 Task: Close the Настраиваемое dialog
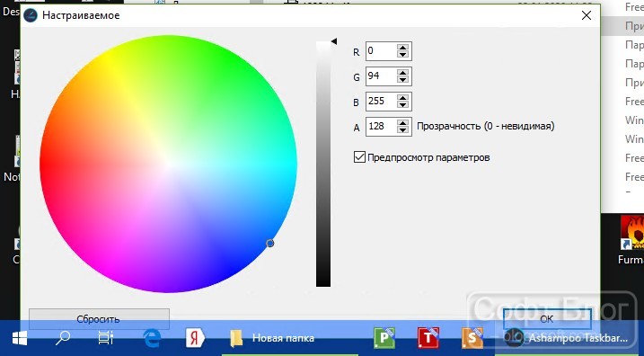(x=587, y=15)
